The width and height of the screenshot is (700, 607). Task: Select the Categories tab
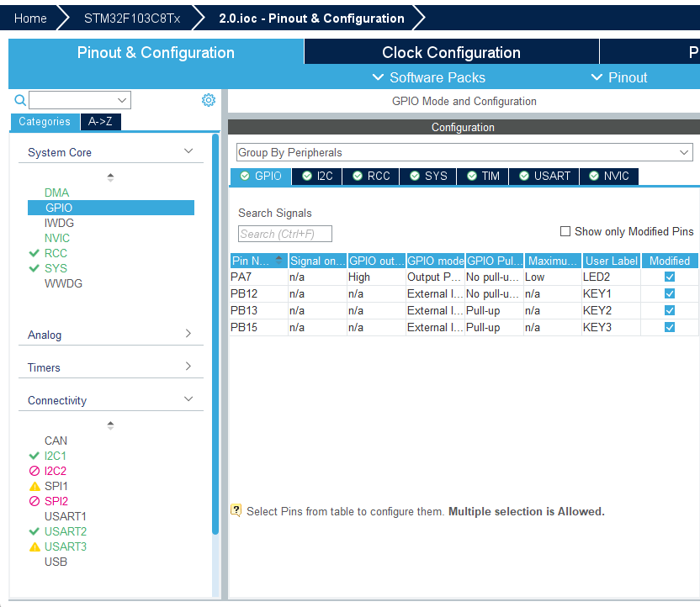[x=45, y=121]
